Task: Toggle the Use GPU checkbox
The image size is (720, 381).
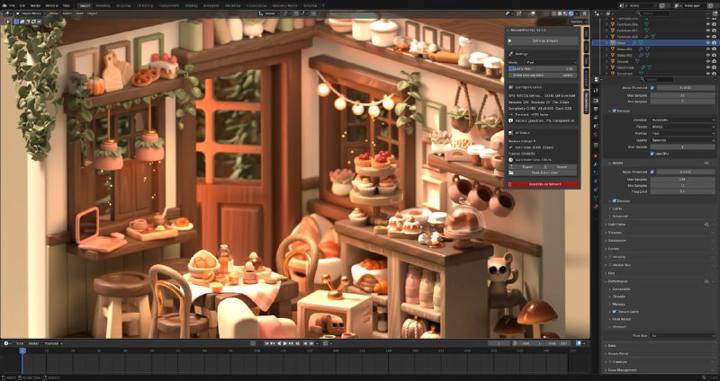Action: (652, 154)
